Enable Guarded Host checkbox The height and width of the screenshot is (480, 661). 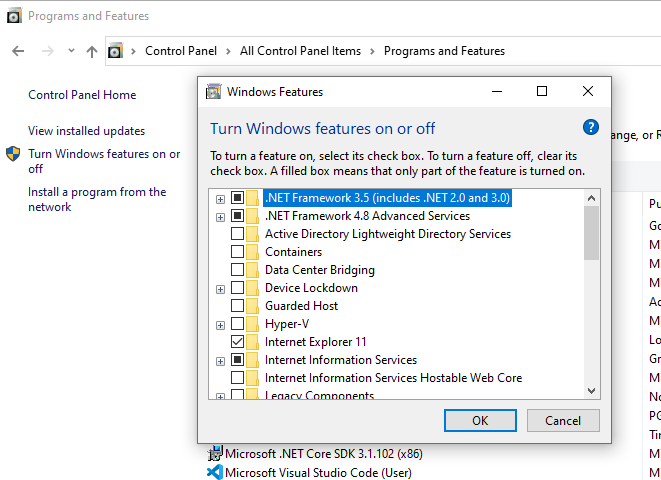point(237,306)
